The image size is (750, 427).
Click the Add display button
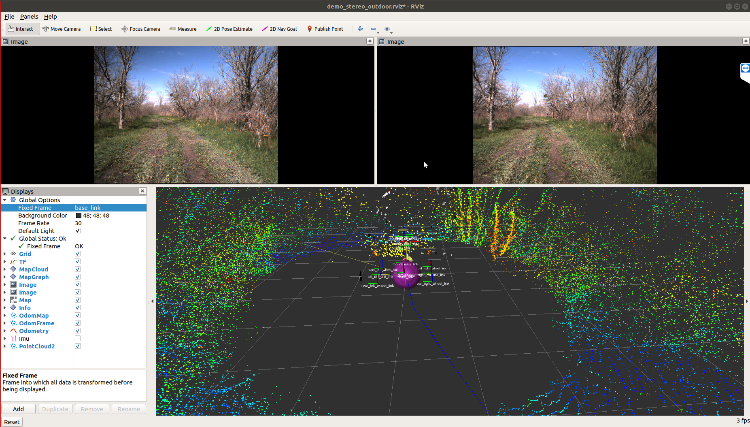[x=18, y=409]
